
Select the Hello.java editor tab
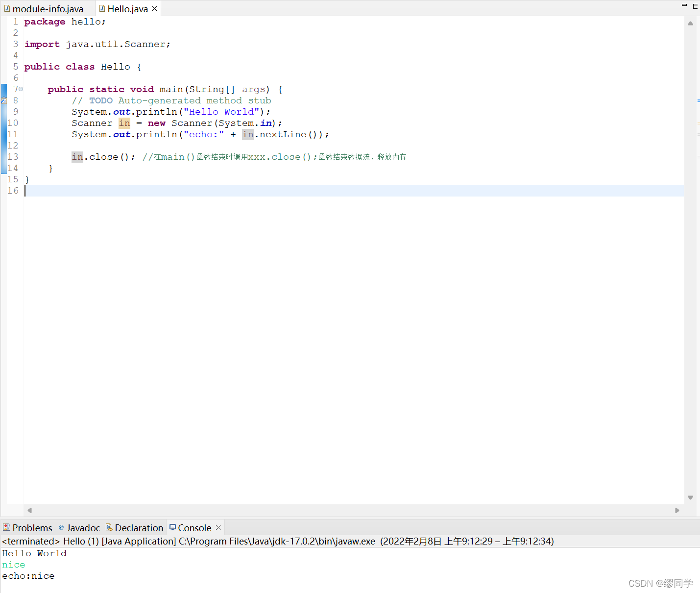pyautogui.click(x=127, y=9)
